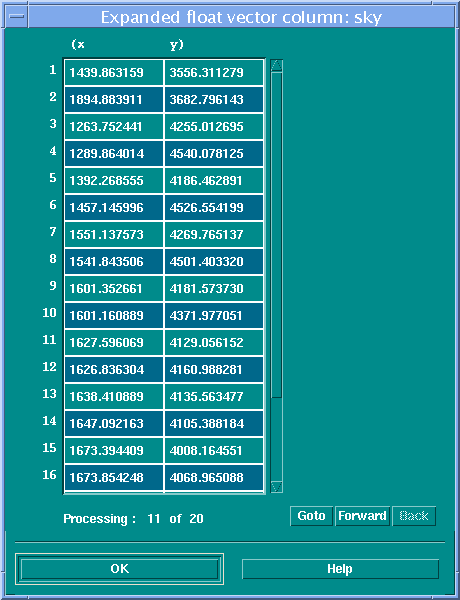Select x value 1627.596069

point(114,342)
